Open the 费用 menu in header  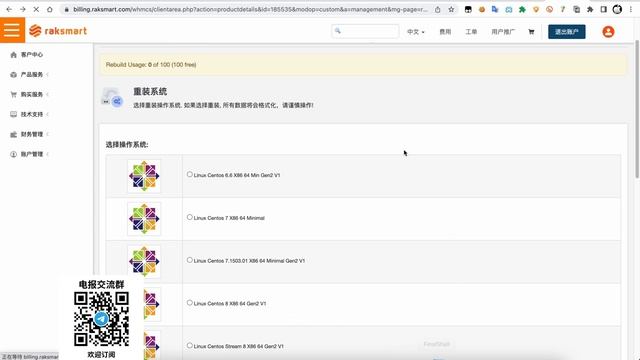[x=445, y=32]
